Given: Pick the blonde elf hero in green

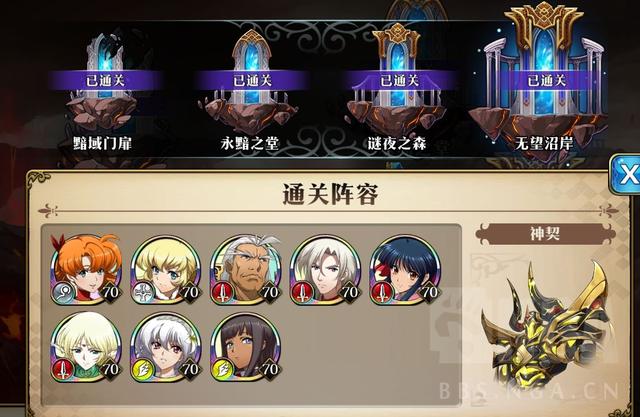Looking at the screenshot, I should point(86,348).
